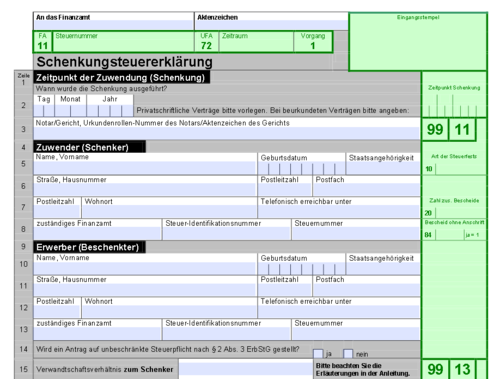The width and height of the screenshot is (500, 379).
Task: Click the 'Schenkungsteuererklärung' title
Action: coord(124,62)
